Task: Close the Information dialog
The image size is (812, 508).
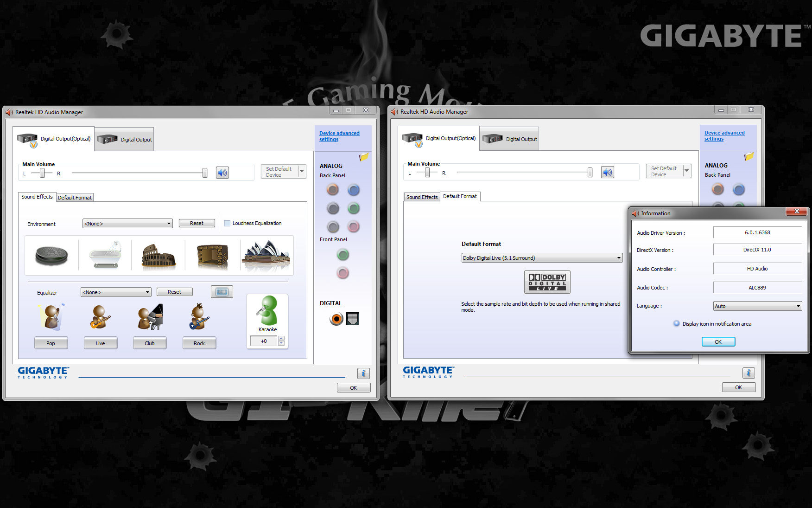Action: [797, 212]
